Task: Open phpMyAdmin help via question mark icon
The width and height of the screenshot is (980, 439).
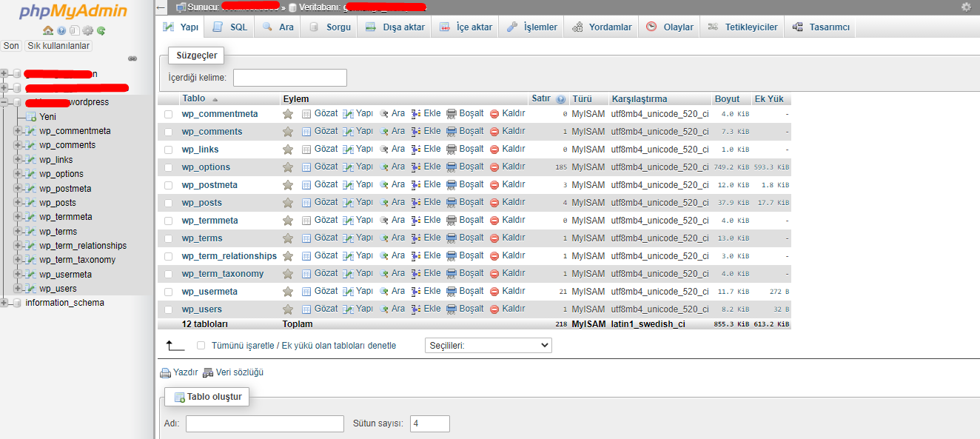Action: (x=61, y=30)
